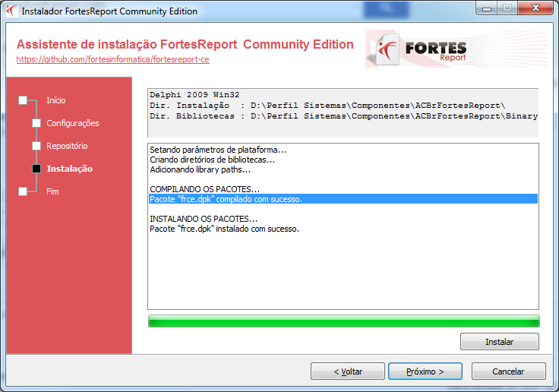Minimize the installer window

click(x=487, y=8)
